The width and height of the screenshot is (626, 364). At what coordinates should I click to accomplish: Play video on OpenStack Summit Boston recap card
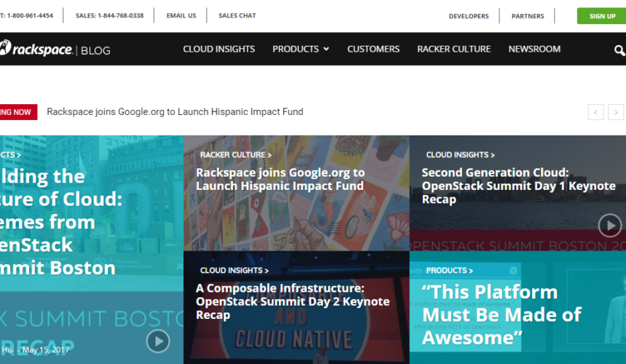tap(158, 341)
